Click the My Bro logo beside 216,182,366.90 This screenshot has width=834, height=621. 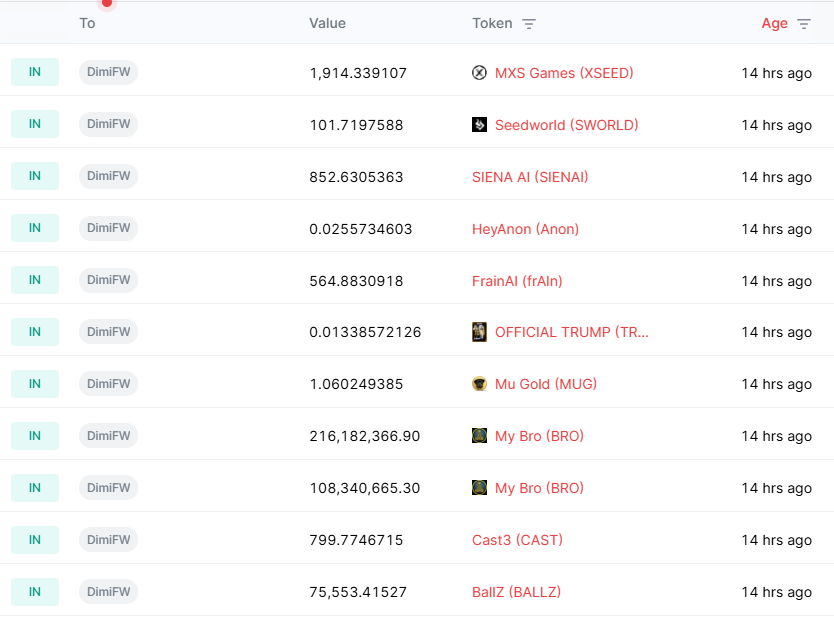[479, 435]
